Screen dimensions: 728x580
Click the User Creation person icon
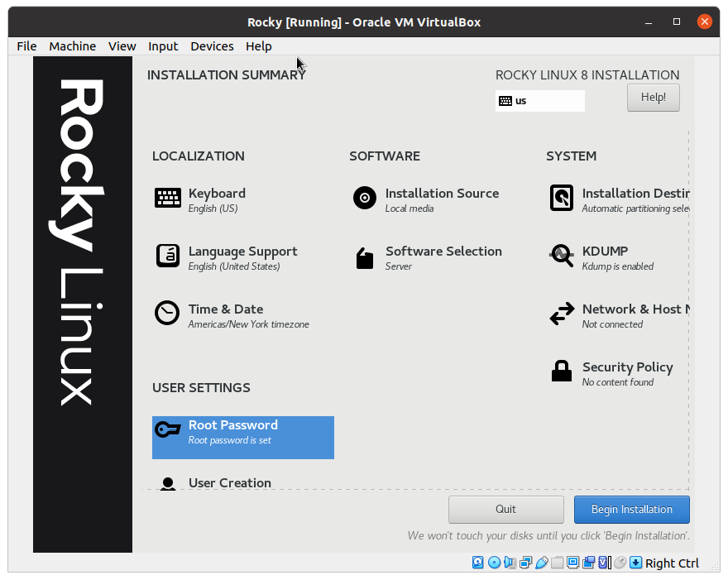pyautogui.click(x=168, y=484)
